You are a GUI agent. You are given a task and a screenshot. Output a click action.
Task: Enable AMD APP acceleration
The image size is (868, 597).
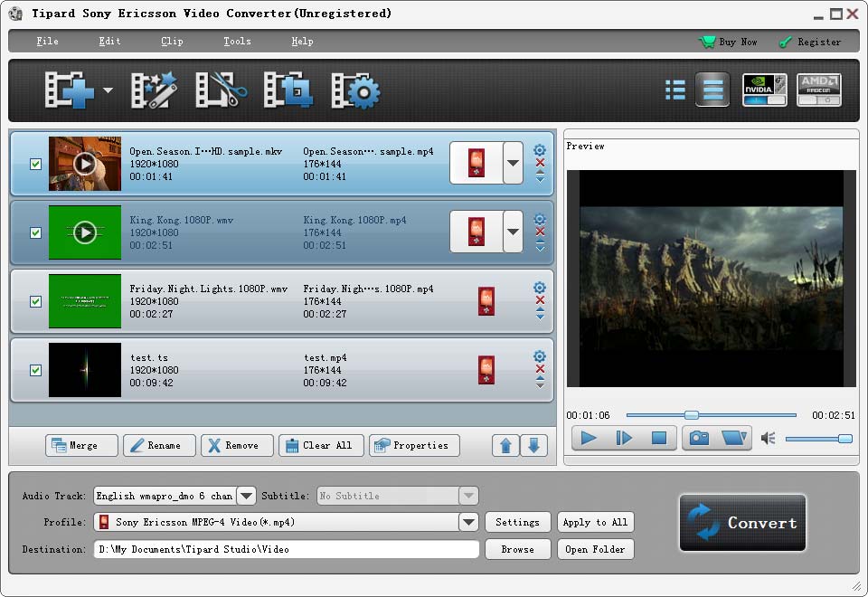tap(818, 90)
